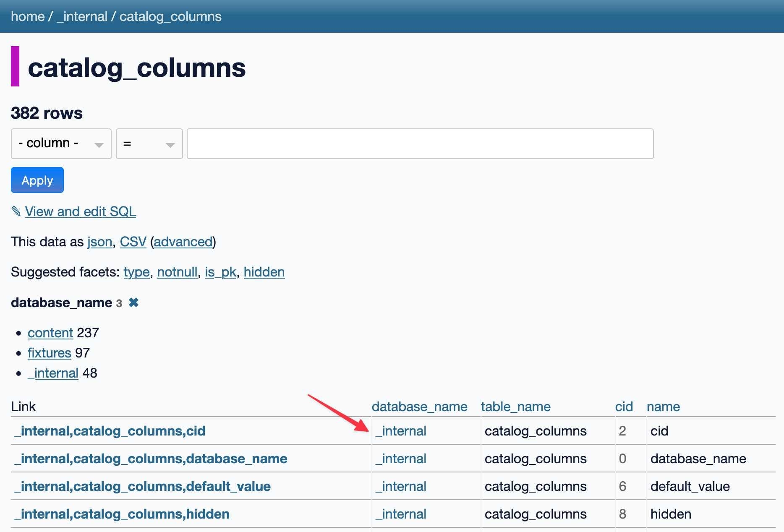This screenshot has height=532, width=784.
Task: Remove the database_name facet with the X icon
Action: coord(133,303)
